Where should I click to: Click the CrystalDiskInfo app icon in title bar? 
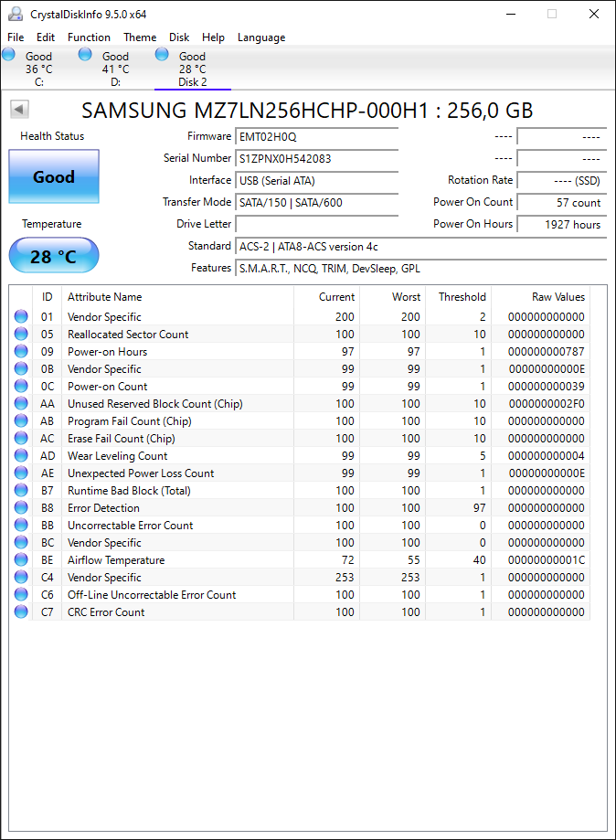16,14
